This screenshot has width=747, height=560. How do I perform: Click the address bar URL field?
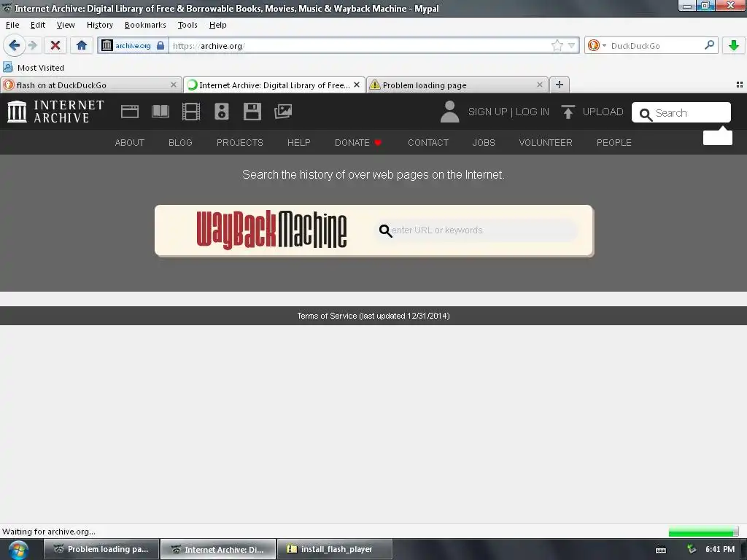[360, 46]
